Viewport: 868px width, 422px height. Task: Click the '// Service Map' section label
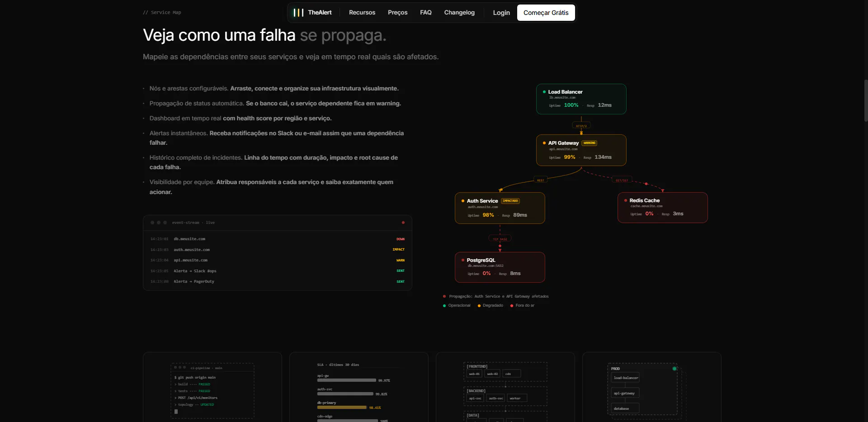pyautogui.click(x=162, y=13)
